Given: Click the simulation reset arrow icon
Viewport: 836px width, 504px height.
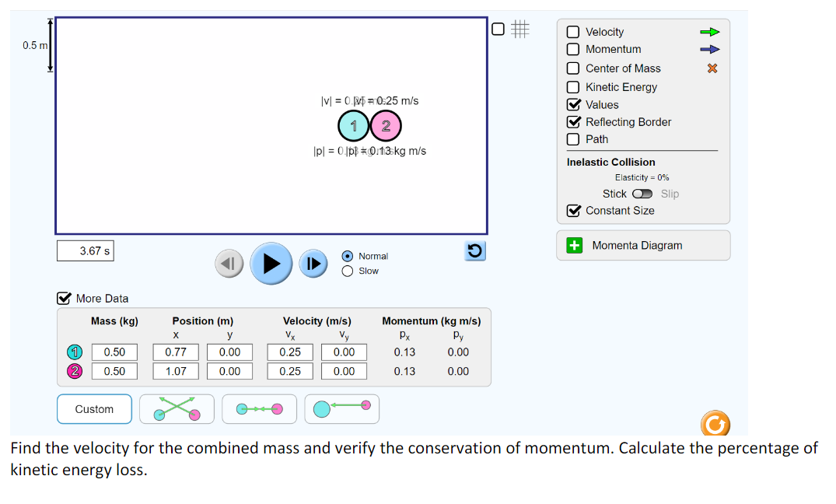Looking at the screenshot, I should [715, 423].
